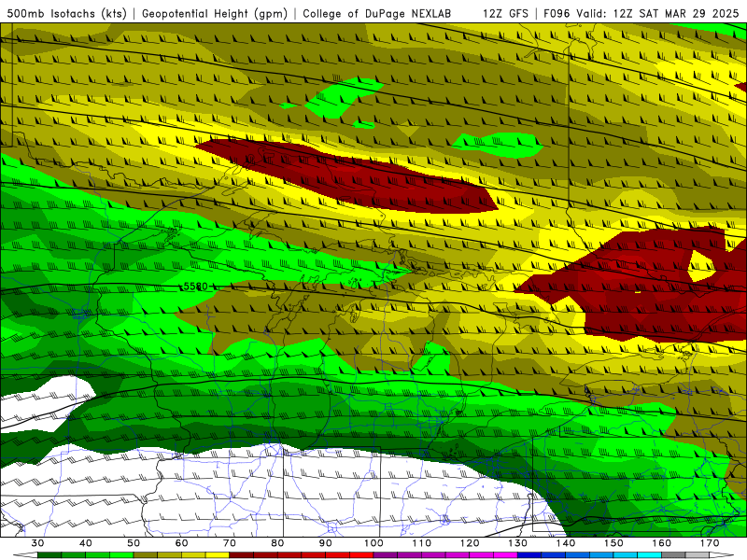Screen dimensions: 747x560
Task: Select the cyan legend swatch below 160 kts
Action: coord(649,555)
